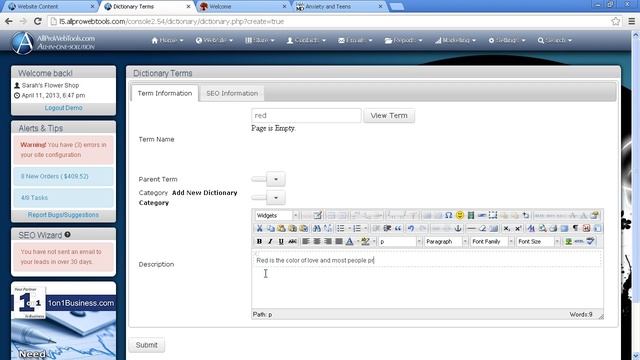Bookmark this page with the star
Screen dimensions: 640x360
click(616, 21)
